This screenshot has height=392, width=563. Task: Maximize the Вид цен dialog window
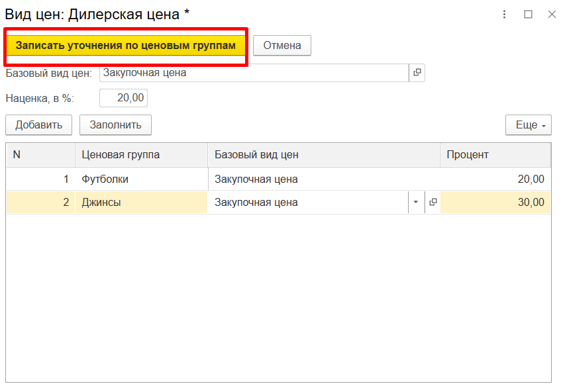pyautogui.click(x=528, y=14)
